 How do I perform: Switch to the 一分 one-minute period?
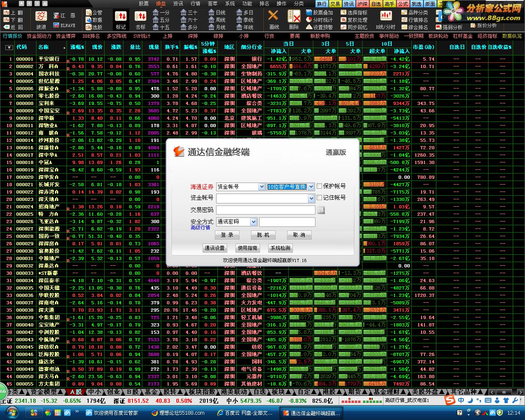161,12
